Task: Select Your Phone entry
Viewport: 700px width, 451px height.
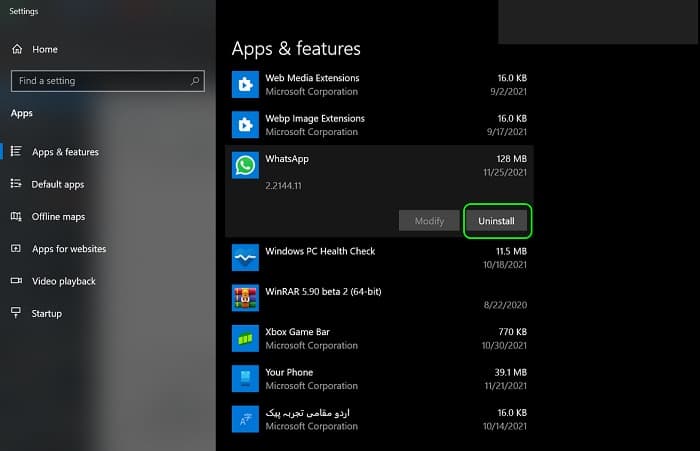Action: coord(379,379)
